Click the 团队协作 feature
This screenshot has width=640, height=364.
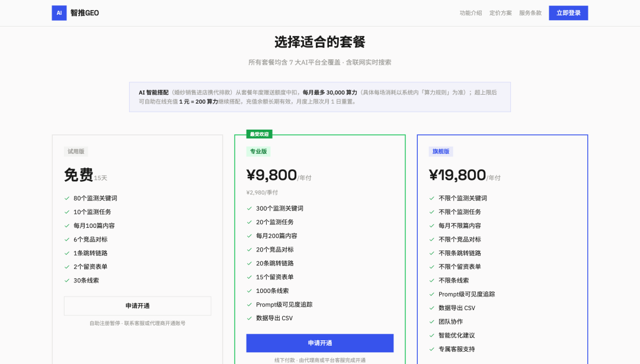[450, 321]
